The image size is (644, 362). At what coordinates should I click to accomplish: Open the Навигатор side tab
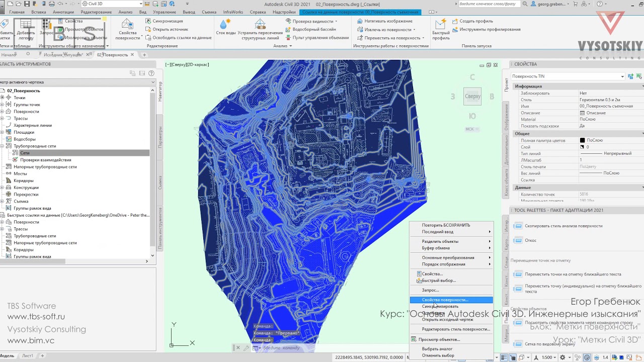160,92
